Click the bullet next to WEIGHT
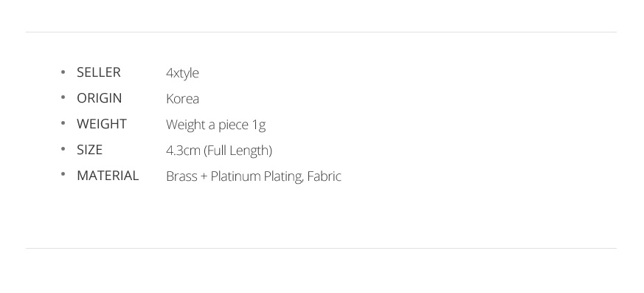 point(63,123)
